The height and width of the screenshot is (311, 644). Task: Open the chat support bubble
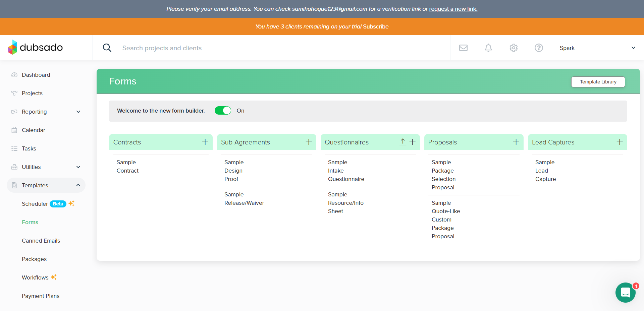tap(625, 293)
